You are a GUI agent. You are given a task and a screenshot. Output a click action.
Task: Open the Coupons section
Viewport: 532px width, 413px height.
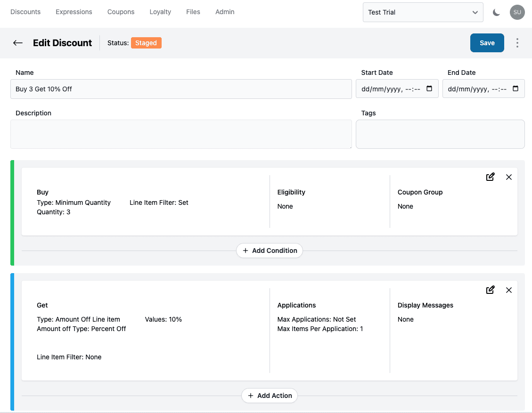pyautogui.click(x=121, y=12)
